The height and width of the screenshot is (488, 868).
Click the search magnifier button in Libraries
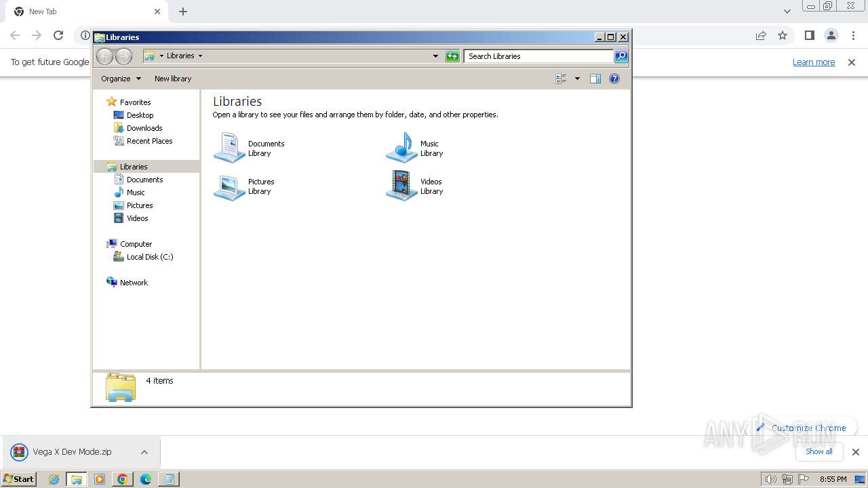(621, 56)
